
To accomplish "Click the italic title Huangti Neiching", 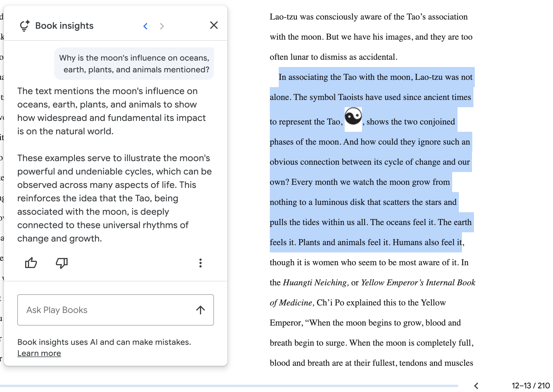I will coord(315,283).
